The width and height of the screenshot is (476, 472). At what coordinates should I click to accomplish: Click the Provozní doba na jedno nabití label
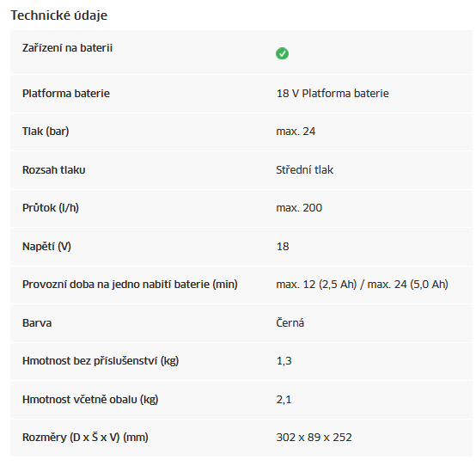pyautogui.click(x=130, y=285)
